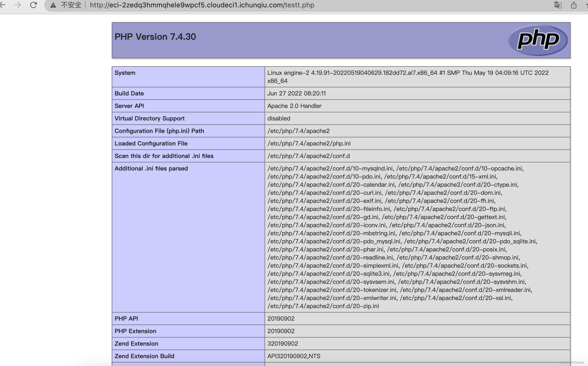Click the PHP API label
This screenshot has height=366, width=588.
126,319
